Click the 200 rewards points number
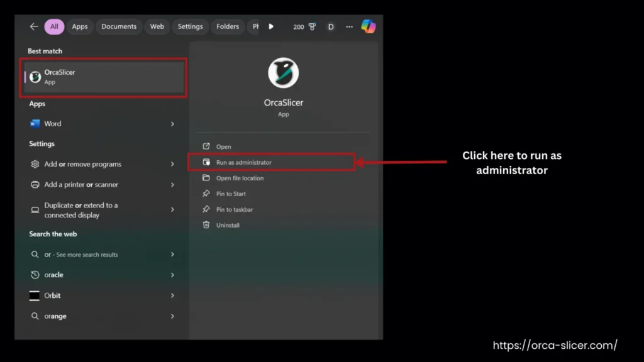The height and width of the screenshot is (362, 644). pyautogui.click(x=299, y=27)
